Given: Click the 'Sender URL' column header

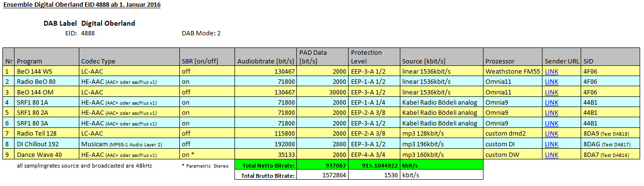Looking at the screenshot, I should (562, 57).
